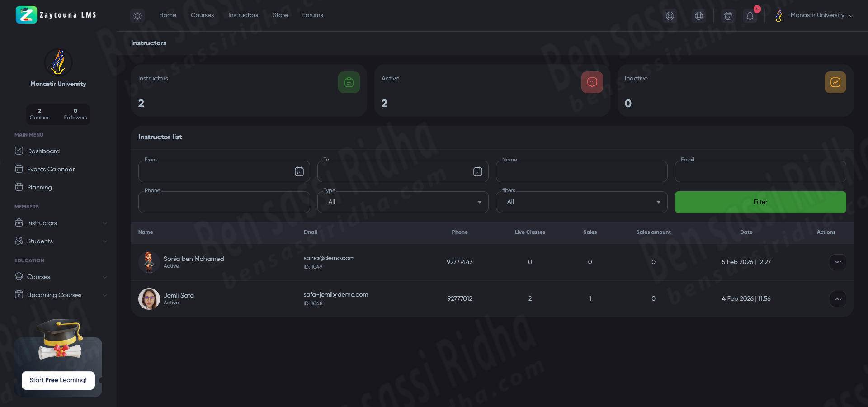This screenshot has height=407, width=868.
Task: Go to Forums in top navigation
Action: (x=312, y=15)
